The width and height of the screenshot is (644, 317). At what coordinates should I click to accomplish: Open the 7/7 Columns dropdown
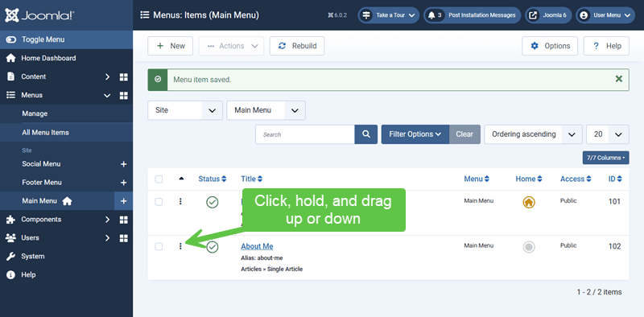point(606,158)
